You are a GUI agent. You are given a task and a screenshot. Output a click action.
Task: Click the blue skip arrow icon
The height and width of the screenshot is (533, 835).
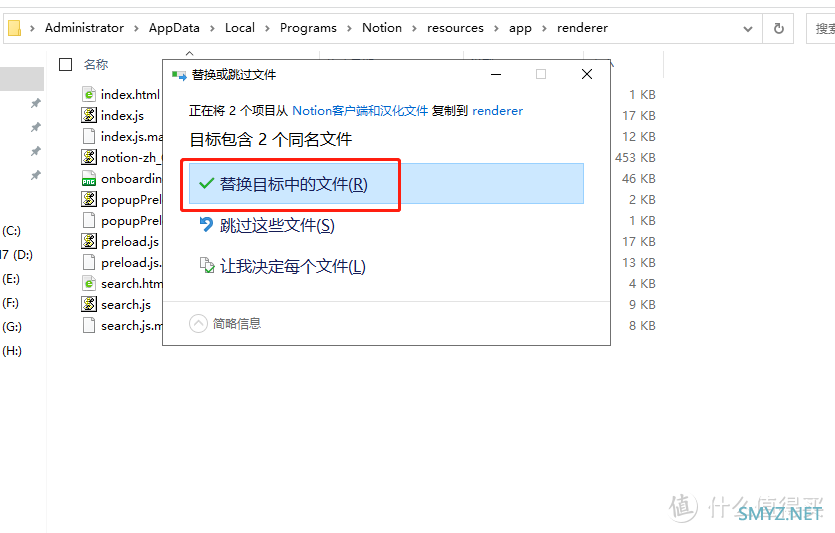click(206, 224)
